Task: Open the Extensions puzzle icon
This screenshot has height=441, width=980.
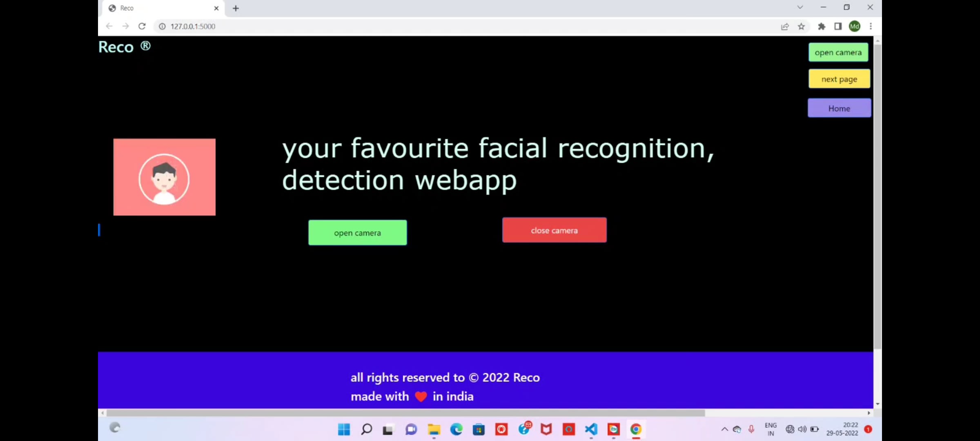Action: click(822, 27)
